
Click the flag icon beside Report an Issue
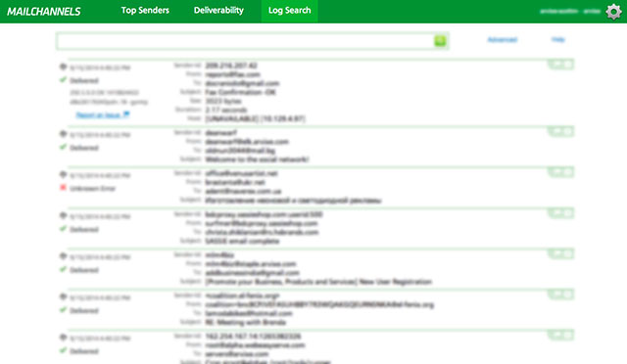tap(126, 114)
